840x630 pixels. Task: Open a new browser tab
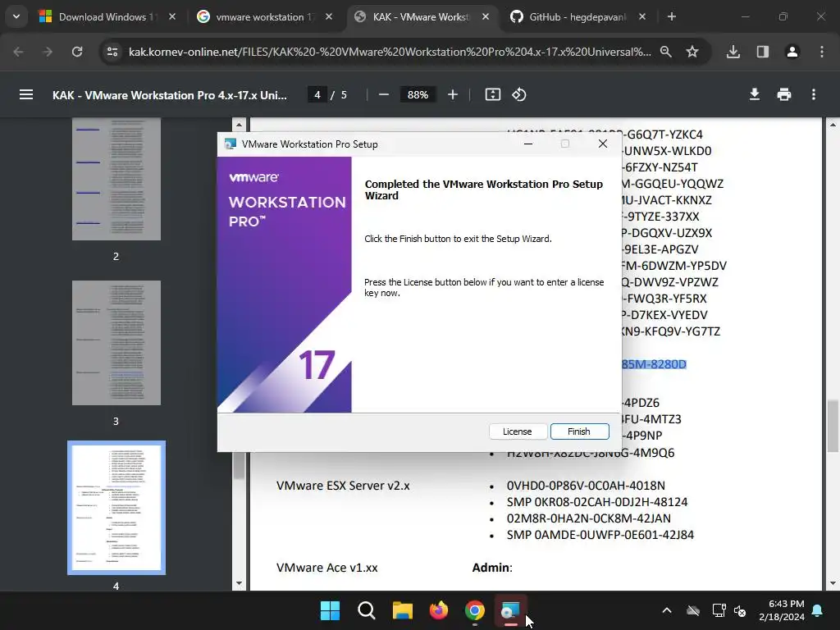click(671, 16)
